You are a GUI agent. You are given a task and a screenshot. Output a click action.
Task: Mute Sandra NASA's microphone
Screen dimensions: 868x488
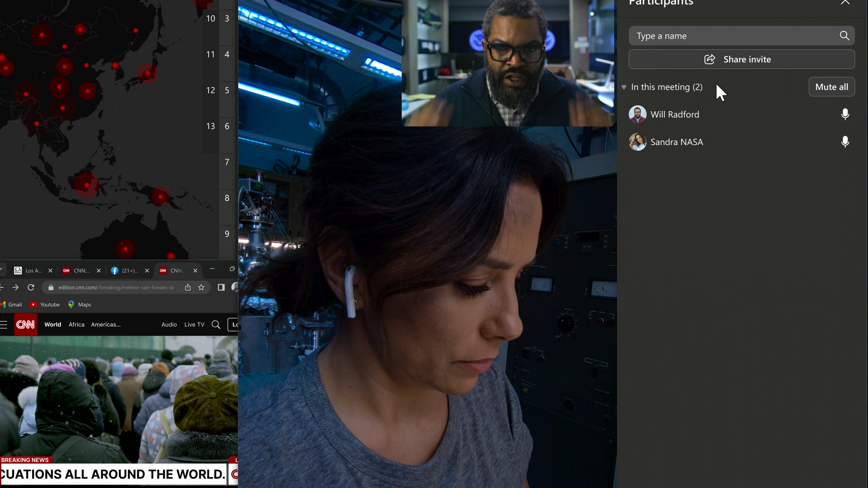click(845, 142)
